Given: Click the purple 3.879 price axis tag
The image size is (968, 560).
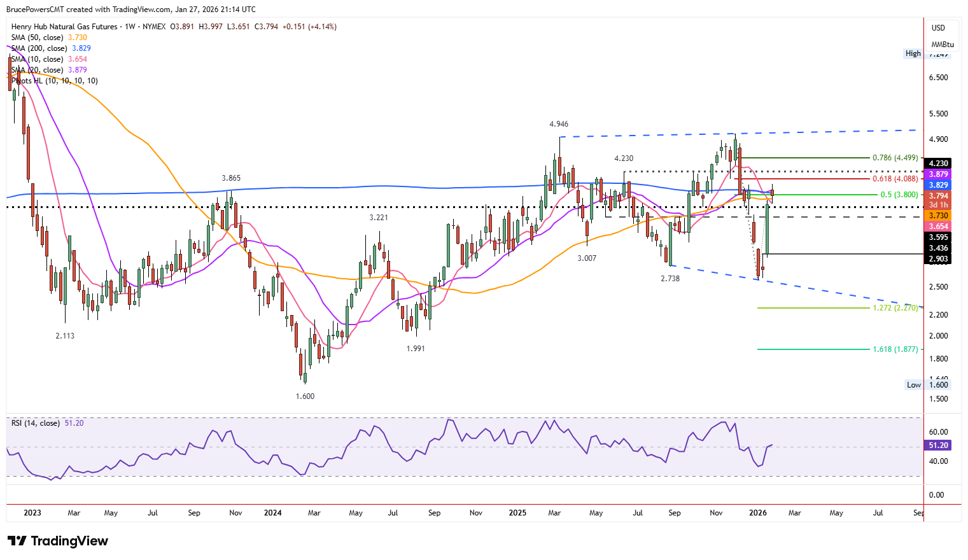Looking at the screenshot, I should point(938,174).
